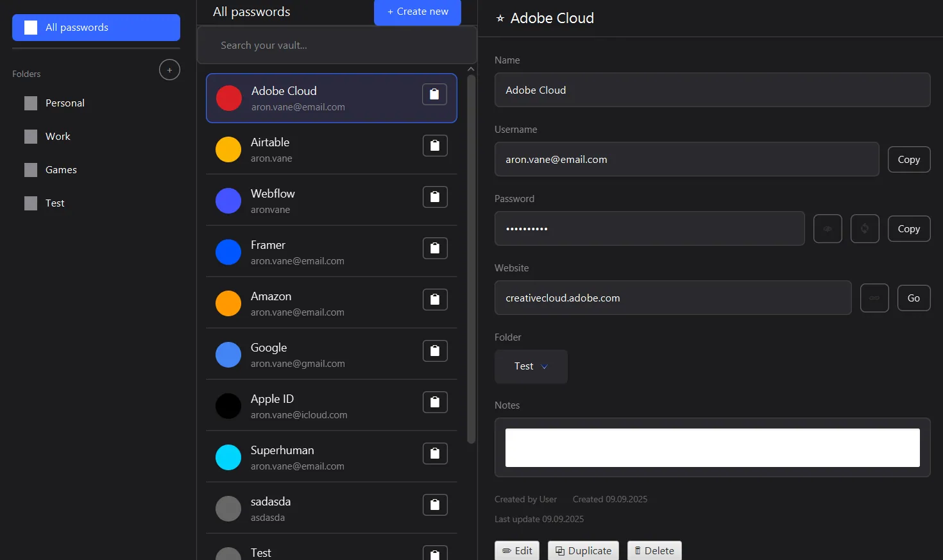The image size is (943, 560).
Task: Select the Google entry in the list
Action: tap(331, 354)
